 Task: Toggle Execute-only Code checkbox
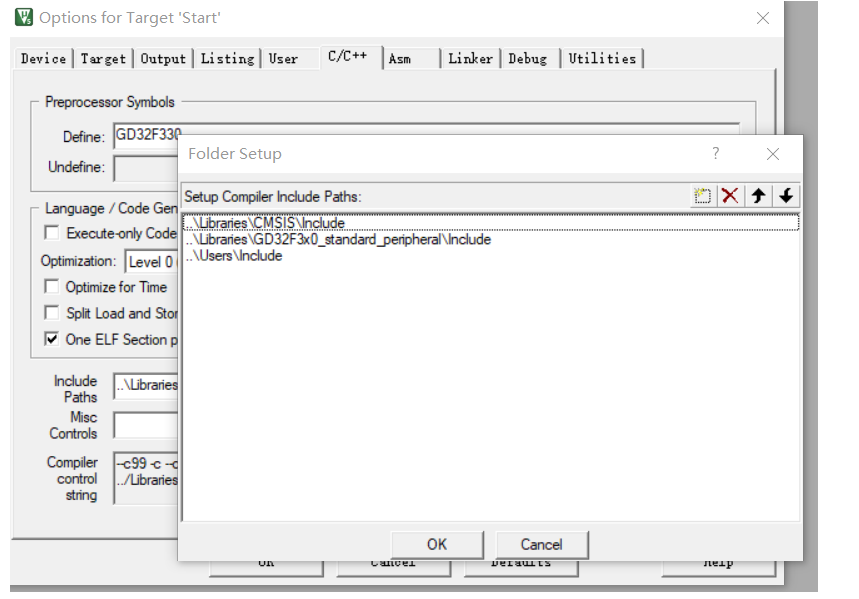[x=51, y=233]
